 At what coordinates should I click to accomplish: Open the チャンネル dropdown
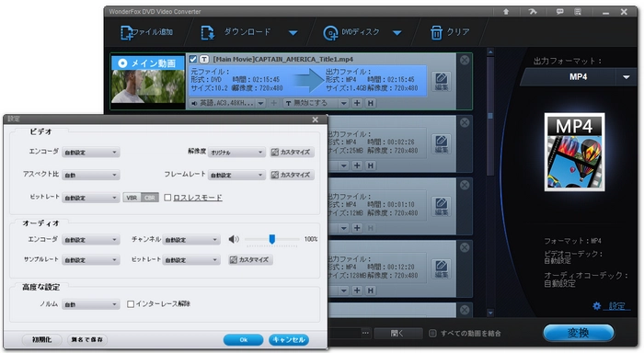tap(191, 240)
